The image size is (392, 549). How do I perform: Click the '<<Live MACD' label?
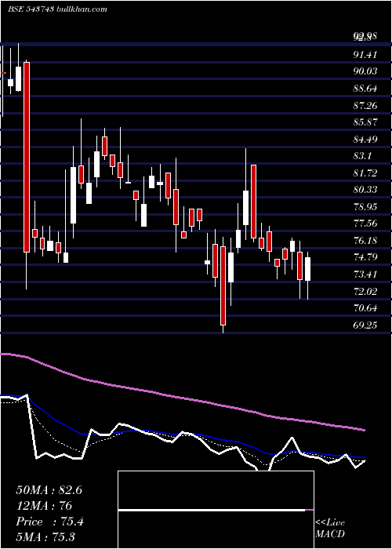tap(330, 528)
